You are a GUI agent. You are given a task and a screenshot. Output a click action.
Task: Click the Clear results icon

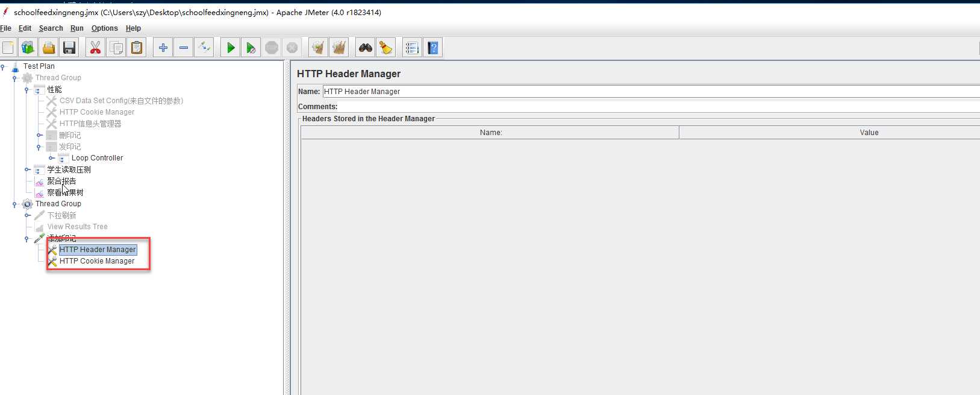(x=318, y=48)
